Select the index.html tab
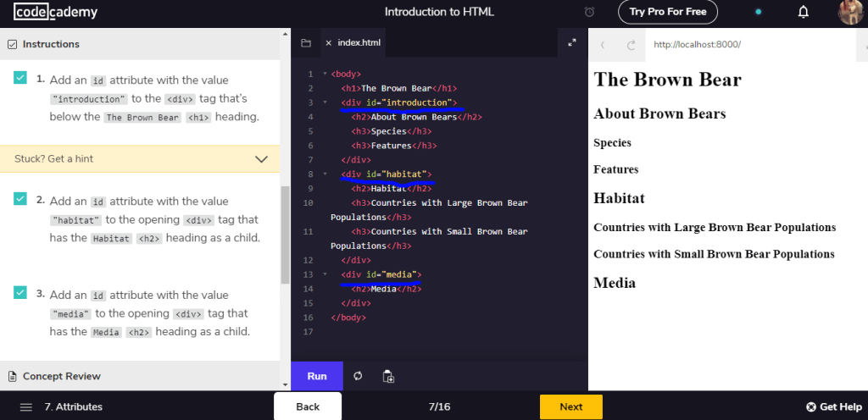Viewport: 868px width, 420px height. 360,43
